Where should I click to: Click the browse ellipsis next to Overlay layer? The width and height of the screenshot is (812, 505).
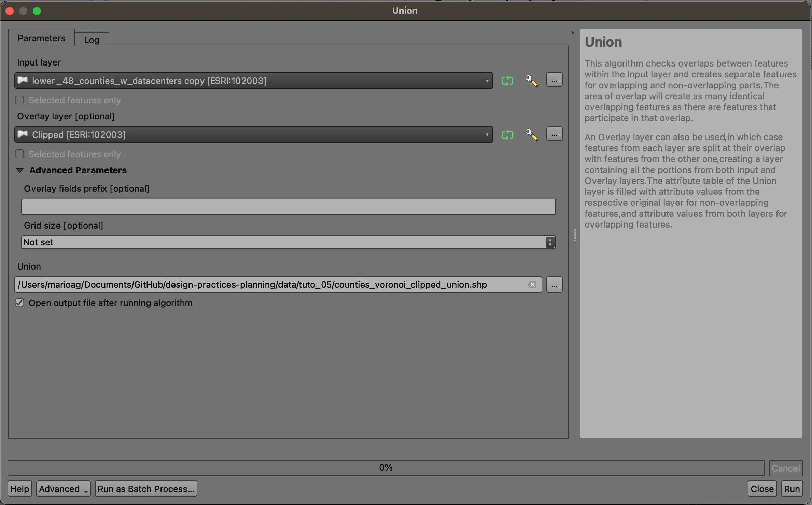[x=554, y=133]
